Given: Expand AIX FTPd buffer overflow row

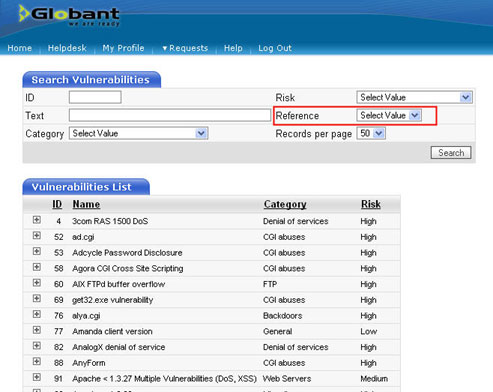Looking at the screenshot, I should pos(37,283).
